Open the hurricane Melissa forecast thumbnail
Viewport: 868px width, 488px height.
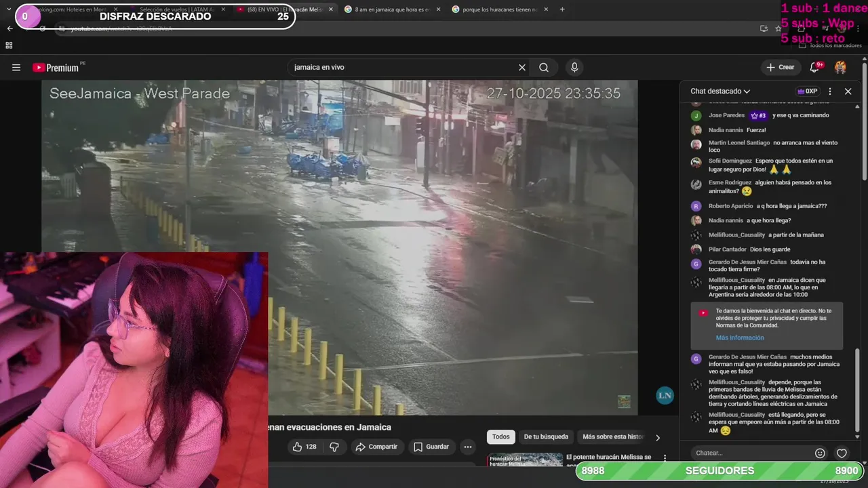tap(525, 460)
